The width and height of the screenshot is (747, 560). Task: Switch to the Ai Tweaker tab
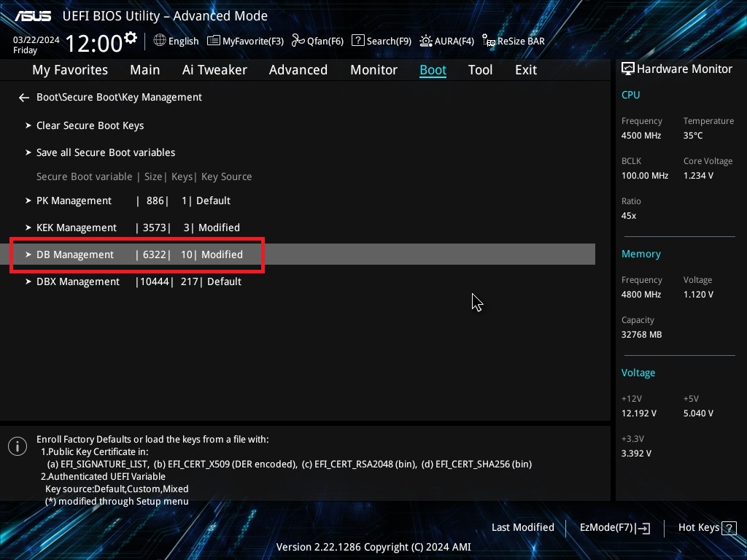[x=214, y=69]
